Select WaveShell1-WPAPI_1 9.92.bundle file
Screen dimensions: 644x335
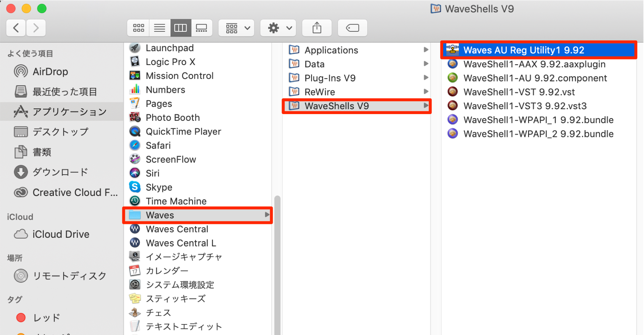[539, 120]
